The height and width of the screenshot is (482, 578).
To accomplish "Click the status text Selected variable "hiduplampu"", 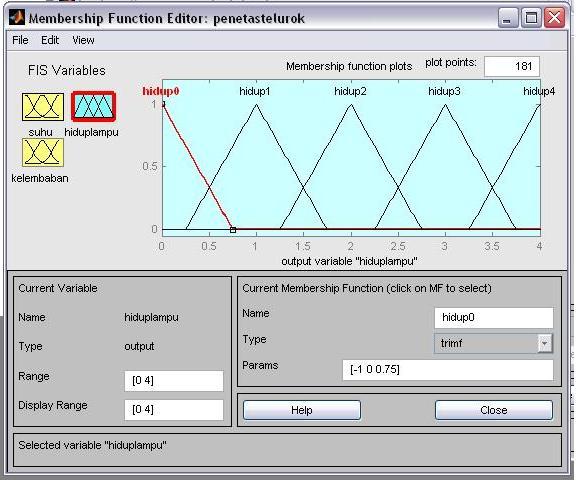I will 92,446.
